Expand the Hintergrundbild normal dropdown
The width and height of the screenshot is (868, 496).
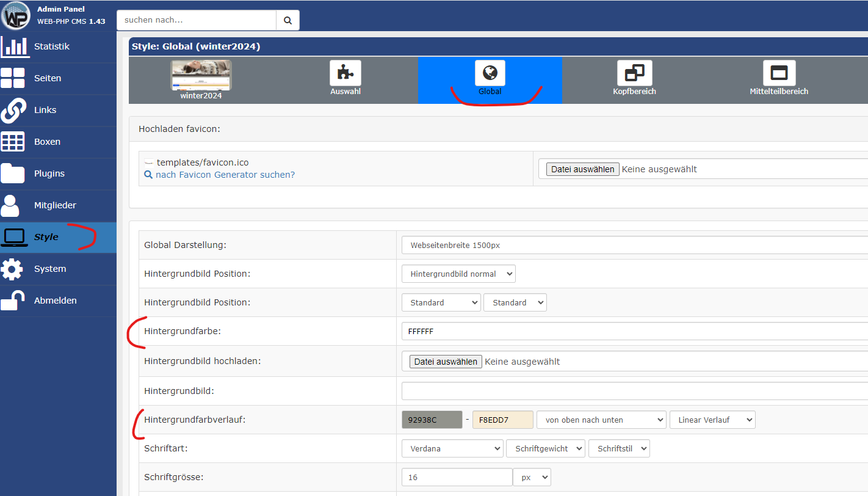pos(458,274)
